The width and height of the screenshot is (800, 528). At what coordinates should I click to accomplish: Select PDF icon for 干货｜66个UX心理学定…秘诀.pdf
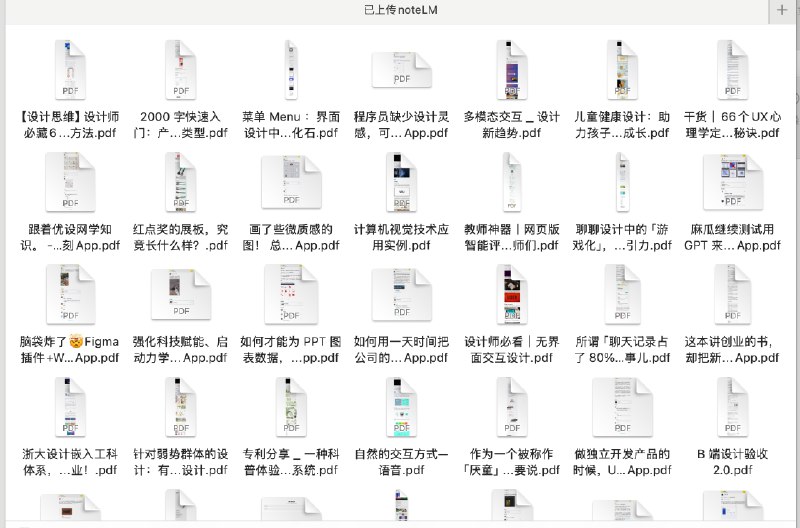point(733,70)
